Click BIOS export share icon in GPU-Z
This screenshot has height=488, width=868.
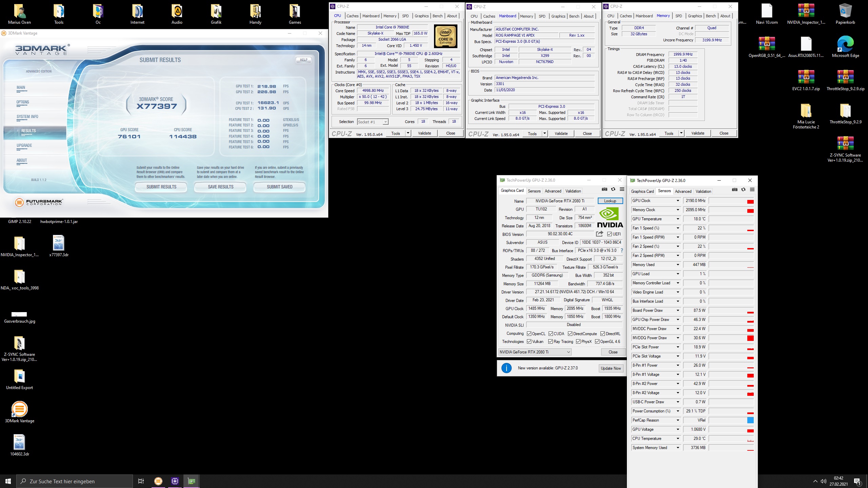click(x=599, y=234)
